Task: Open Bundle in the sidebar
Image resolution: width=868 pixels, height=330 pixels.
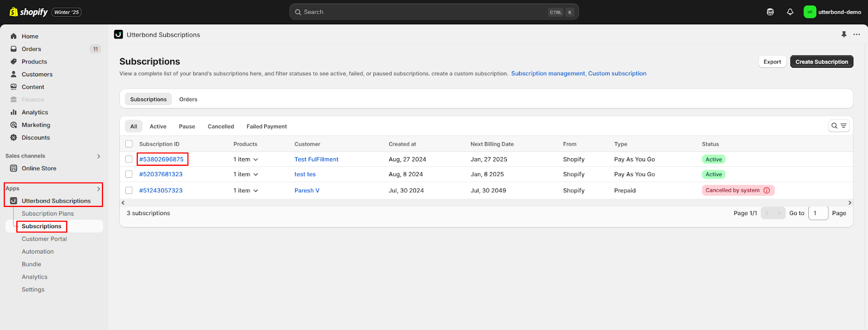Action: 31,264
